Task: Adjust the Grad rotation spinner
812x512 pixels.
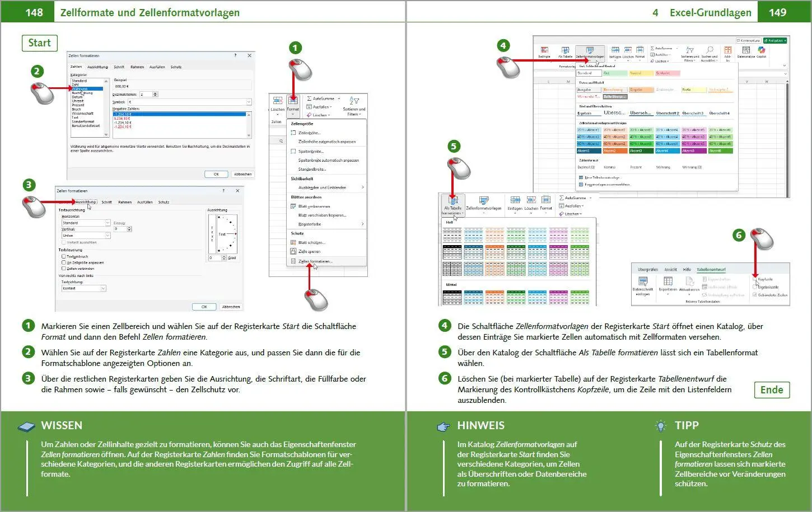Action: point(224,258)
